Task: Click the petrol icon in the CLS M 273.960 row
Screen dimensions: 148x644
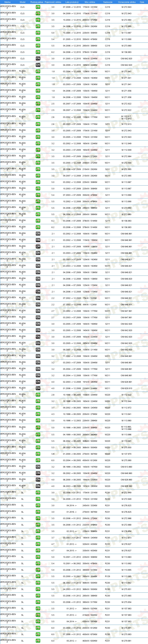Action: click(38, 46)
